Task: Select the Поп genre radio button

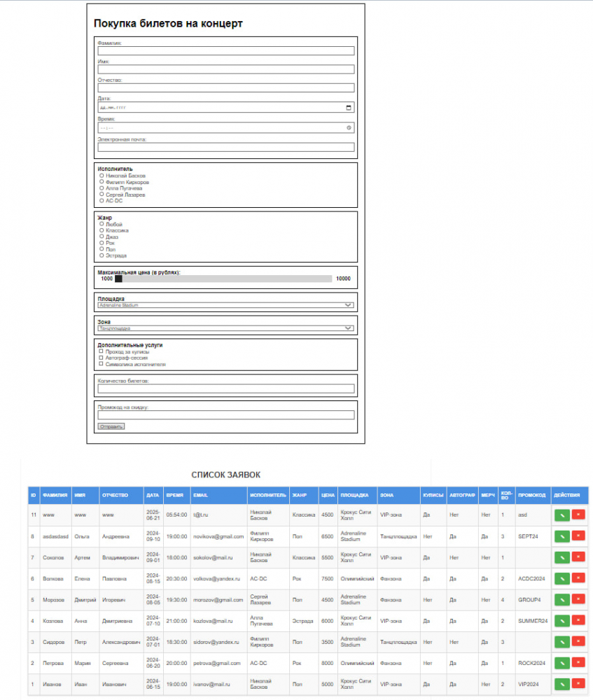Action: (x=102, y=249)
